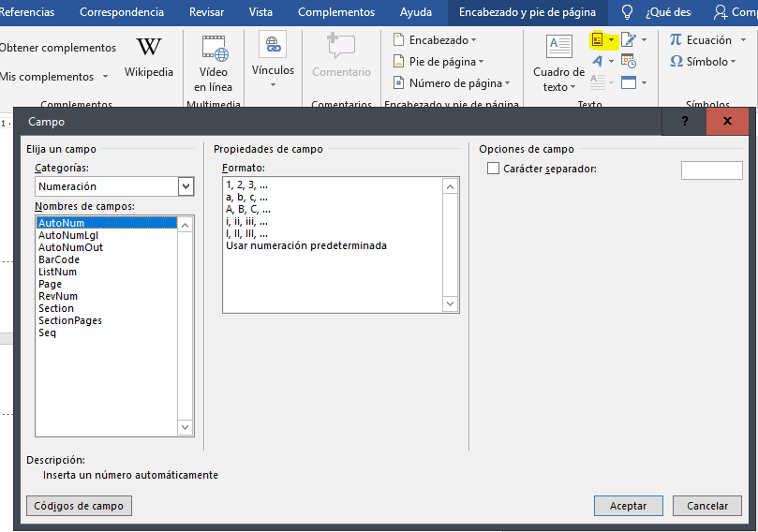758x532 pixels.
Task: Switch to the Referencias tab
Action: [x=26, y=12]
